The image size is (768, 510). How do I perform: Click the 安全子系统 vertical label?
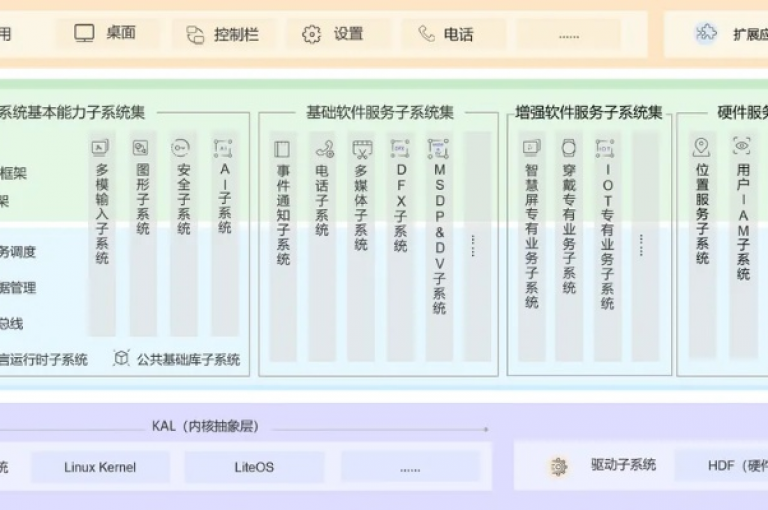[184, 199]
